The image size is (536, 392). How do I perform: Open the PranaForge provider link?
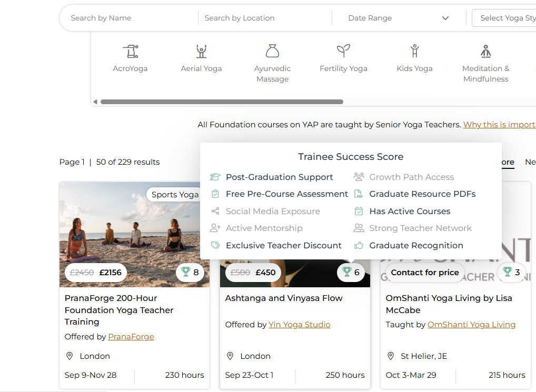pos(131,337)
